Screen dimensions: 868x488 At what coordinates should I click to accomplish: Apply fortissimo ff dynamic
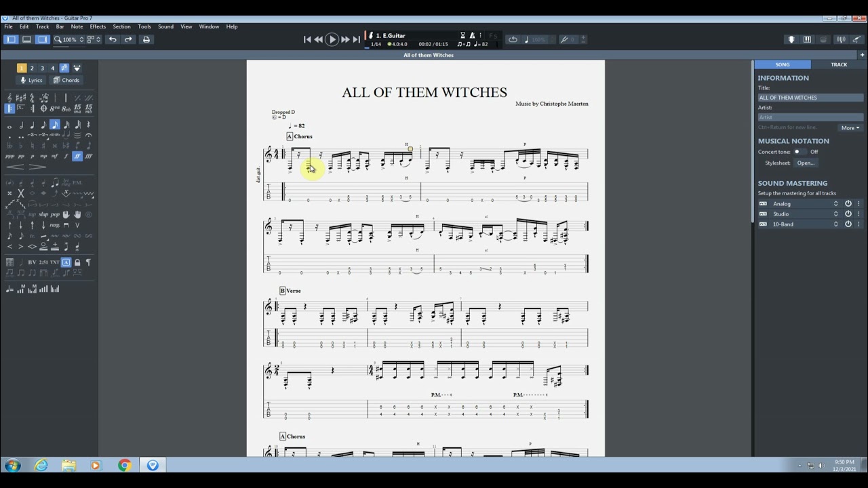[x=77, y=156]
